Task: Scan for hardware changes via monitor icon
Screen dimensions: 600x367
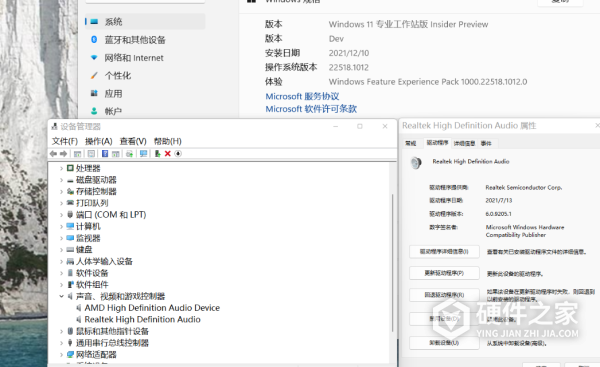Action: (x=143, y=153)
